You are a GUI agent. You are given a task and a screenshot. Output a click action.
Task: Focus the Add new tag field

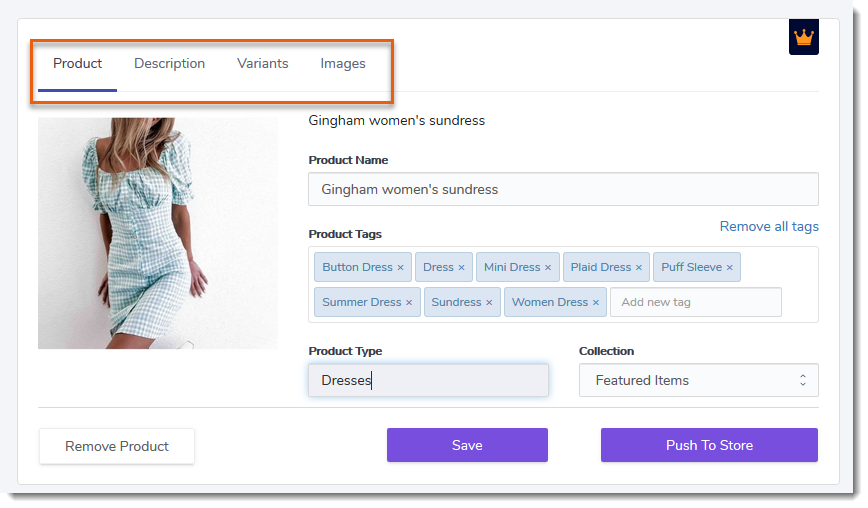tap(696, 302)
